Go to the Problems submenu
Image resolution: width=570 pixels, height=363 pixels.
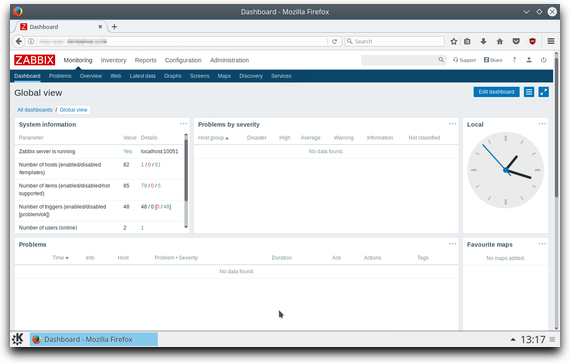coord(60,76)
